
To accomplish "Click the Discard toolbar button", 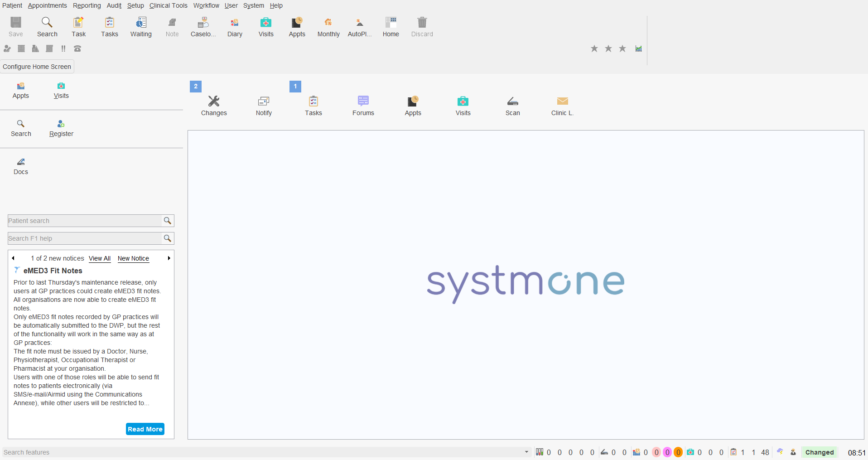I will [422, 27].
